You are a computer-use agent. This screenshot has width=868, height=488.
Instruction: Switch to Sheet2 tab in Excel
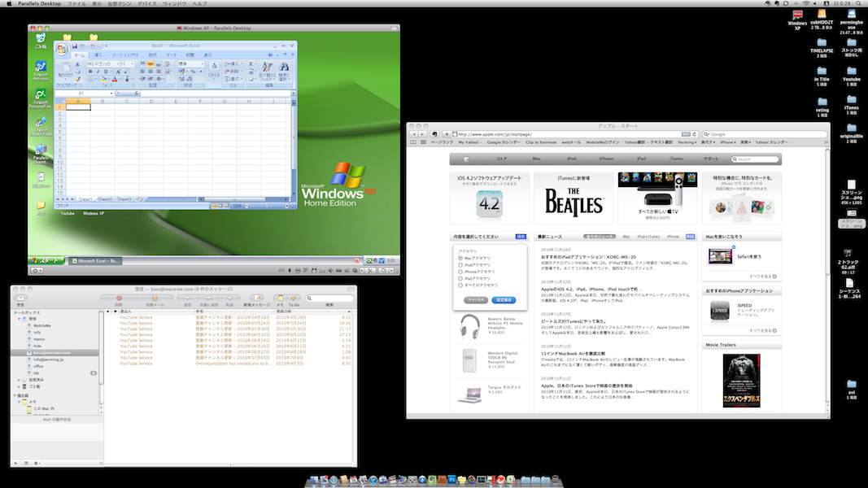[x=105, y=199]
